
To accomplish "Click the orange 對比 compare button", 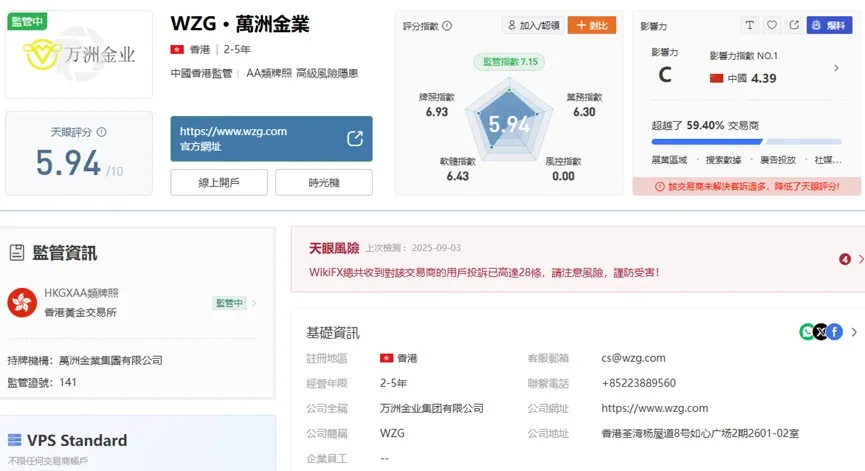I will click(591, 25).
